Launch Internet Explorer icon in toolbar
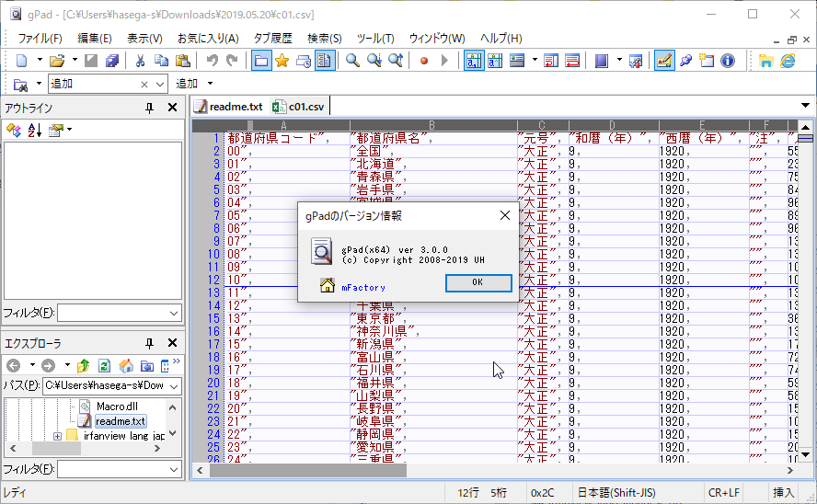Screen dimensions: 817x504 click(788, 61)
